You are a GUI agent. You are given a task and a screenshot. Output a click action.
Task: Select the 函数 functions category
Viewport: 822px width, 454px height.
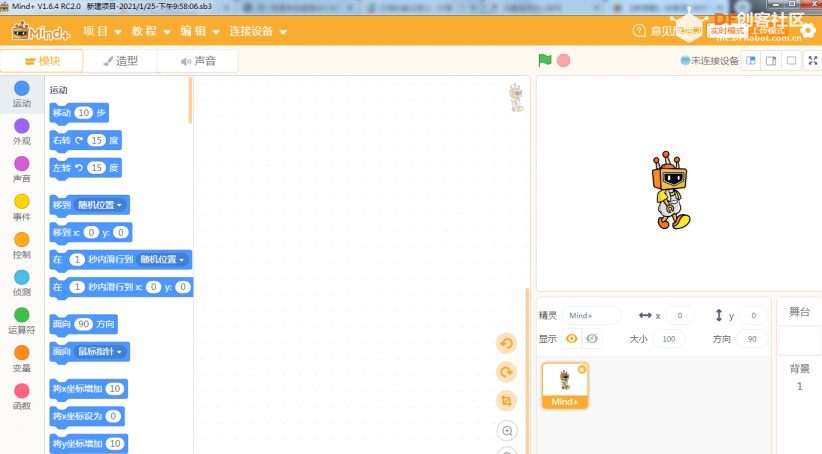(x=21, y=397)
